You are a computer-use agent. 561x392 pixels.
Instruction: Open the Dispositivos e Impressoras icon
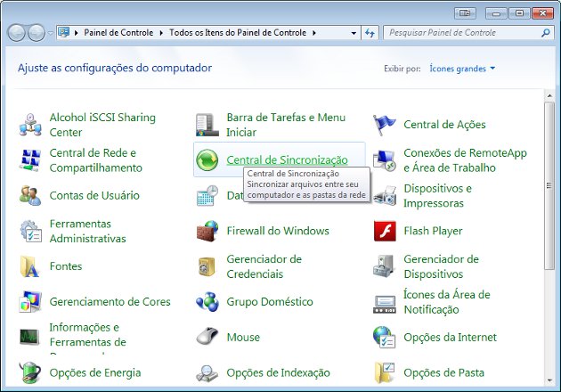point(385,195)
